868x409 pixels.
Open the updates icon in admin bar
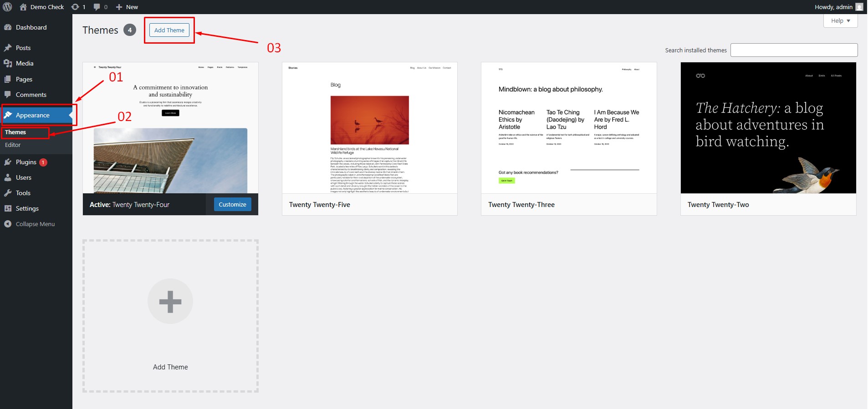76,7
